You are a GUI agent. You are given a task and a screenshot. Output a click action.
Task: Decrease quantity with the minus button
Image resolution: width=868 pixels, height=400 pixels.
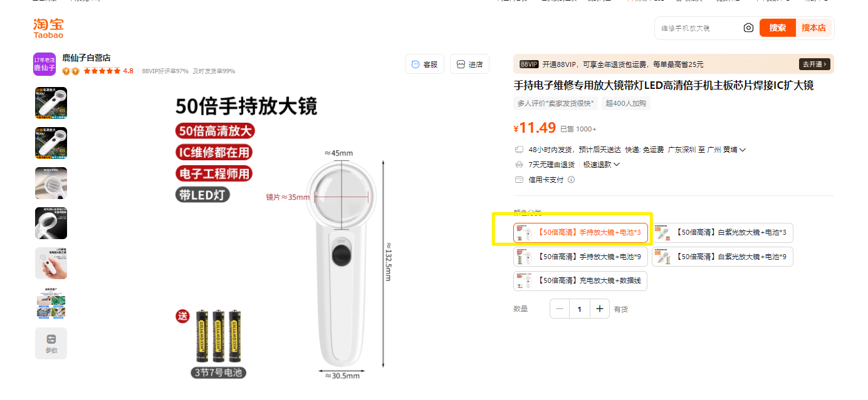coord(560,309)
